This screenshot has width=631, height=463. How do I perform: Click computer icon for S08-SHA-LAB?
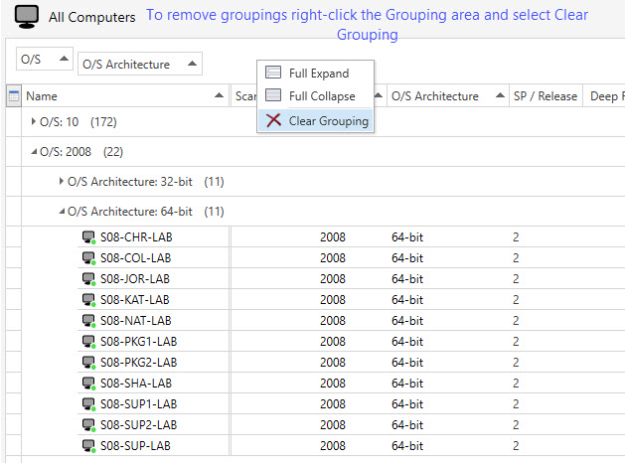coord(89,383)
